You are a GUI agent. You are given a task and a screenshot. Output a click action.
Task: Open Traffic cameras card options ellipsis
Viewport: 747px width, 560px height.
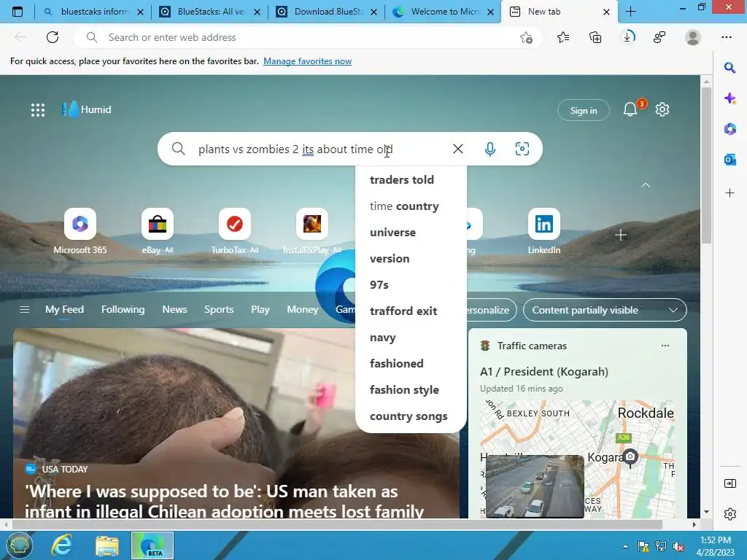tap(665, 346)
